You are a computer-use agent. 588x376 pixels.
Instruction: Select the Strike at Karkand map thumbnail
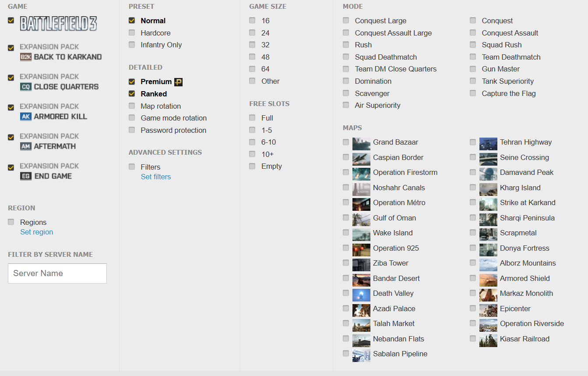tap(488, 205)
